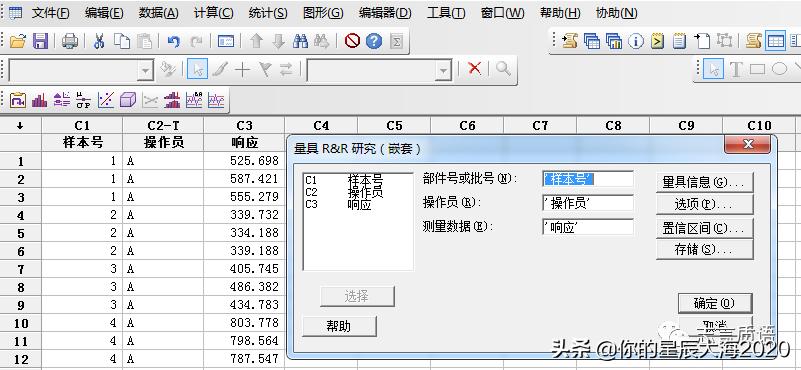Open help with the blue question mark icon
Screen dimensions: 801x370
point(374,41)
